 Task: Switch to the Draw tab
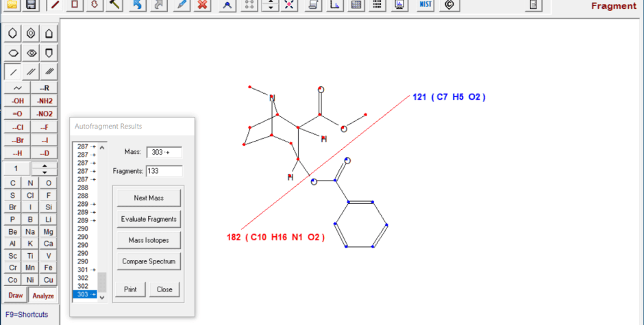click(x=16, y=296)
